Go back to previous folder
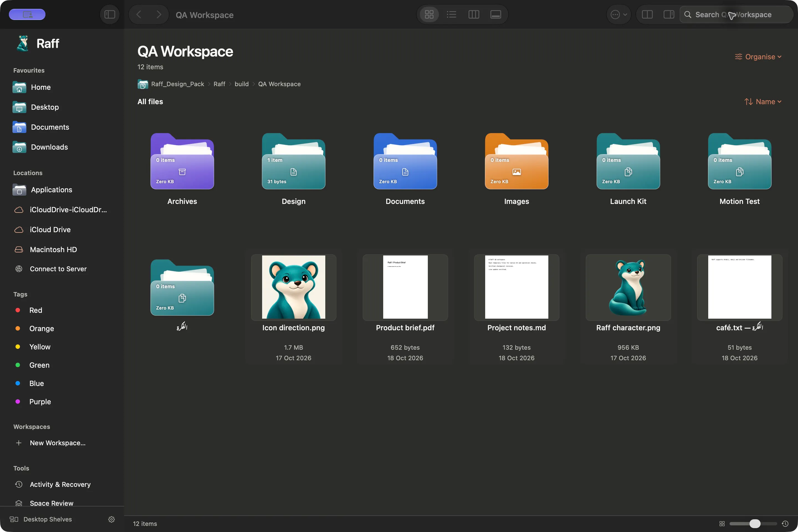 click(139, 15)
